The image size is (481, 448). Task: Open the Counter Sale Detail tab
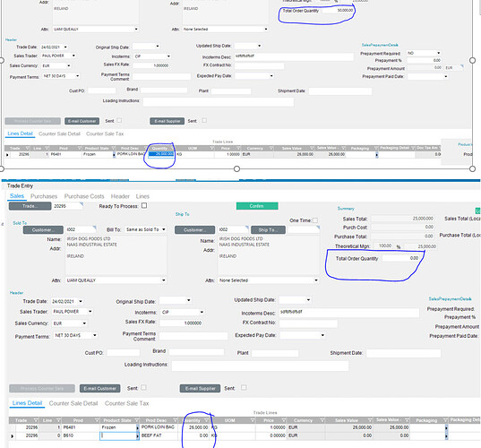(73, 403)
